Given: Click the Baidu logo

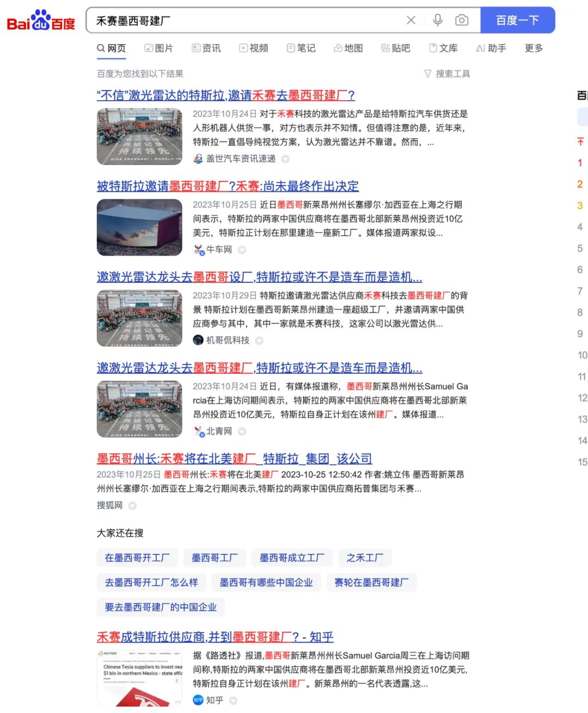Looking at the screenshot, I should tap(41, 21).
